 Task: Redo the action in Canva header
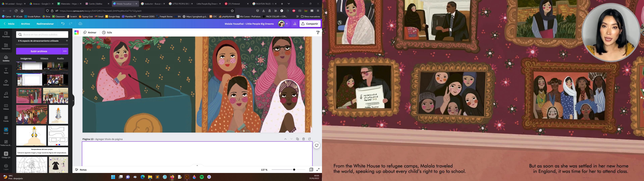[x=71, y=24]
